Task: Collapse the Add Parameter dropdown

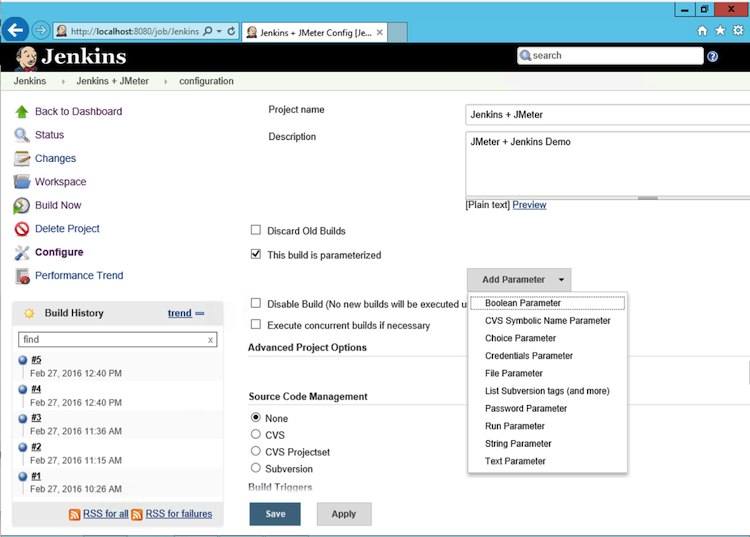Action: coord(519,280)
